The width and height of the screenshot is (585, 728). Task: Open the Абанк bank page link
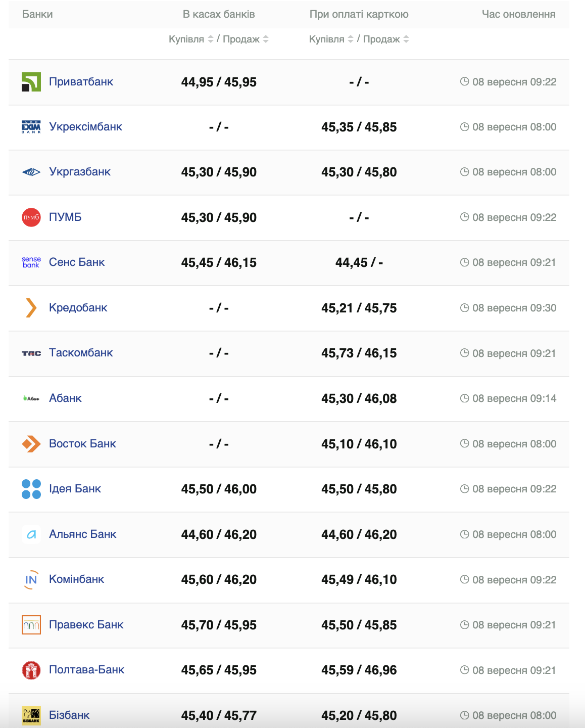coord(65,398)
